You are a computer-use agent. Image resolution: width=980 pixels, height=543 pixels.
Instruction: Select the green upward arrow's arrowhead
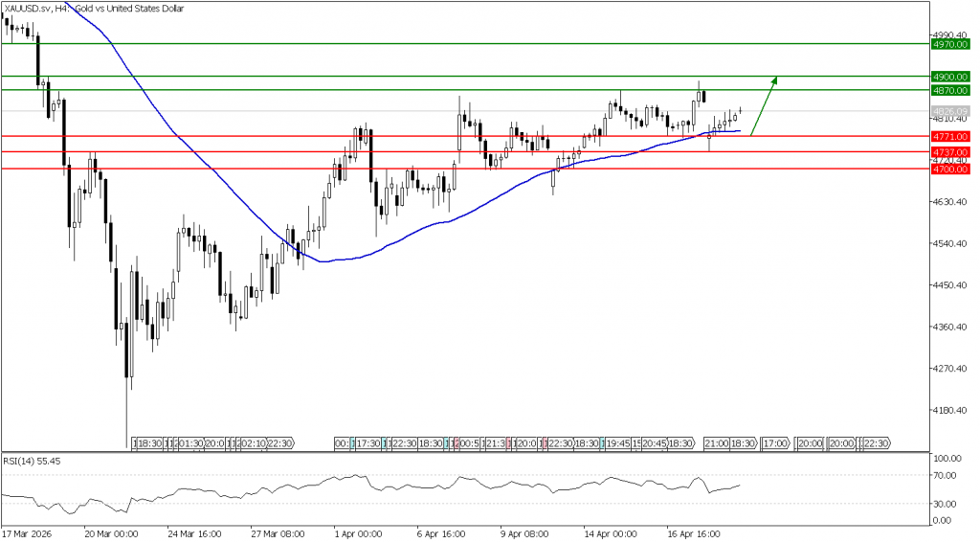774,80
